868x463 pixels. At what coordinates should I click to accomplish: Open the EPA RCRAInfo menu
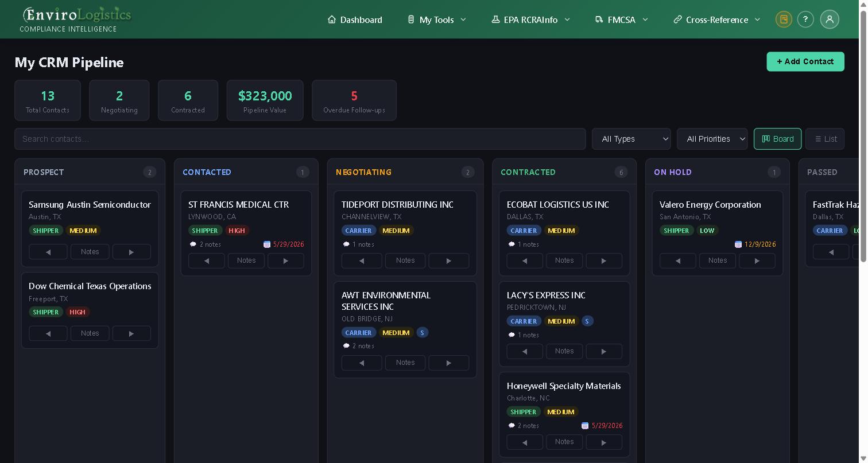[x=531, y=20]
